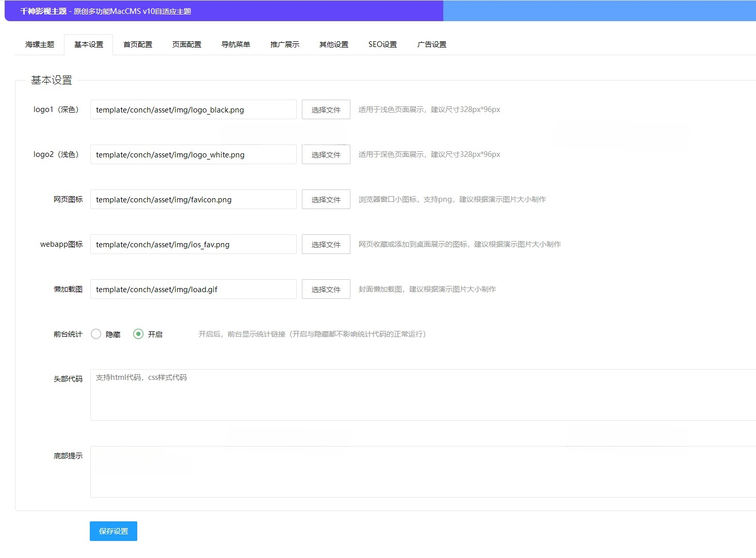Open the 首页配置 tab
The width and height of the screenshot is (756, 558).
pos(138,44)
